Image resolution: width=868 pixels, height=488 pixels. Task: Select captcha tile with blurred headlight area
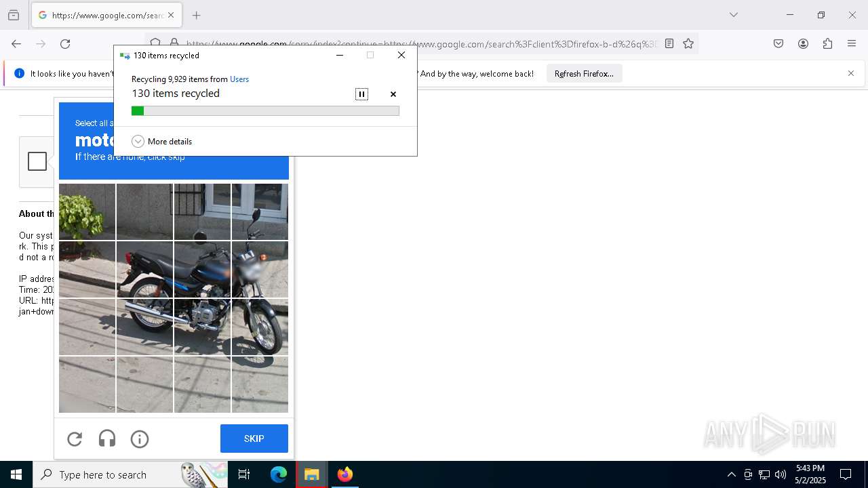260,269
